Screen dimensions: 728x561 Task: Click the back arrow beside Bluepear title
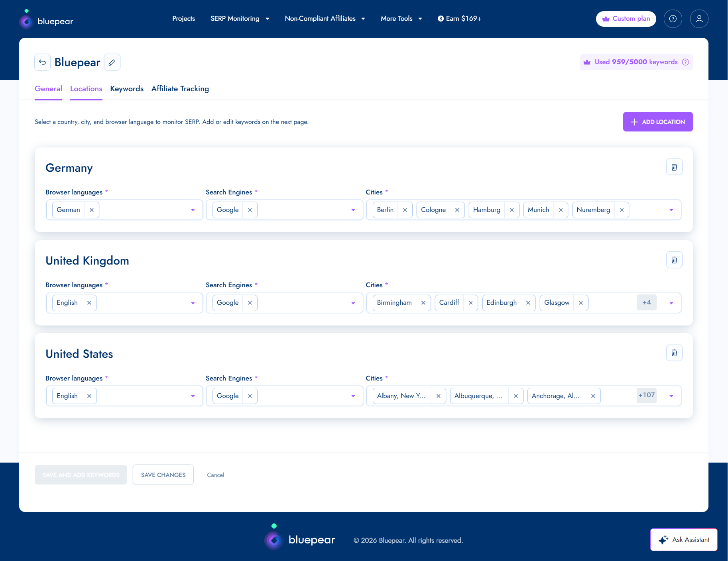pos(42,62)
